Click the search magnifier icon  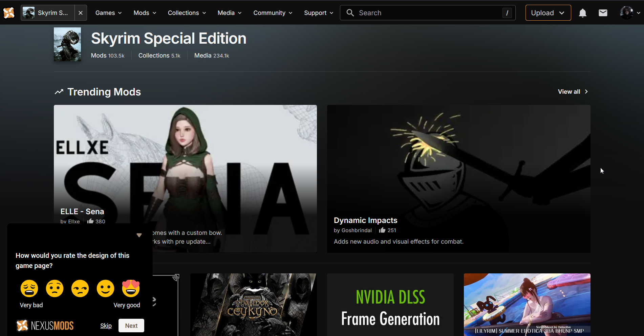[350, 13]
